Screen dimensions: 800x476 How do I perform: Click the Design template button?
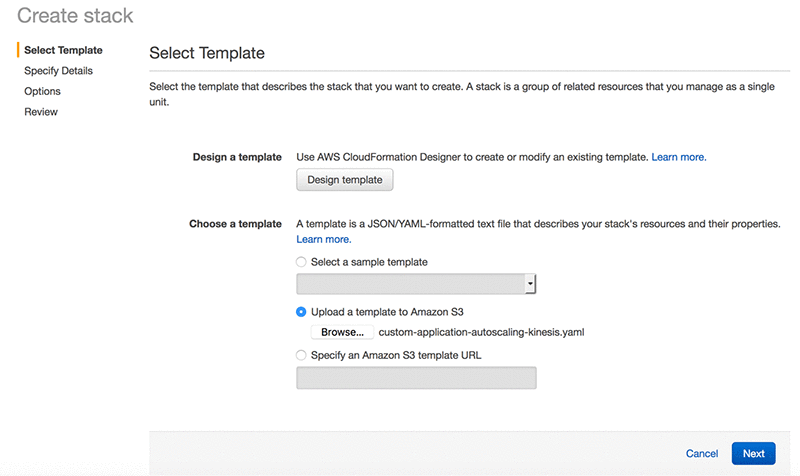(345, 180)
